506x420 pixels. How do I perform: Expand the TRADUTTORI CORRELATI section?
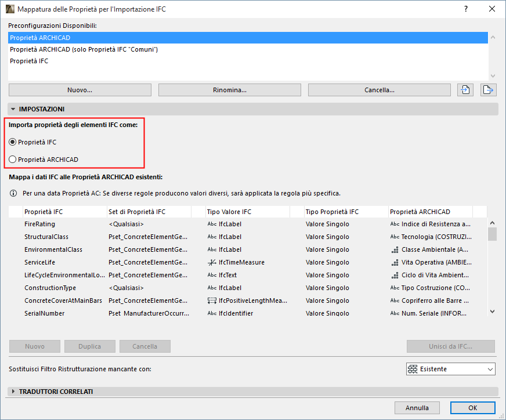point(13,392)
